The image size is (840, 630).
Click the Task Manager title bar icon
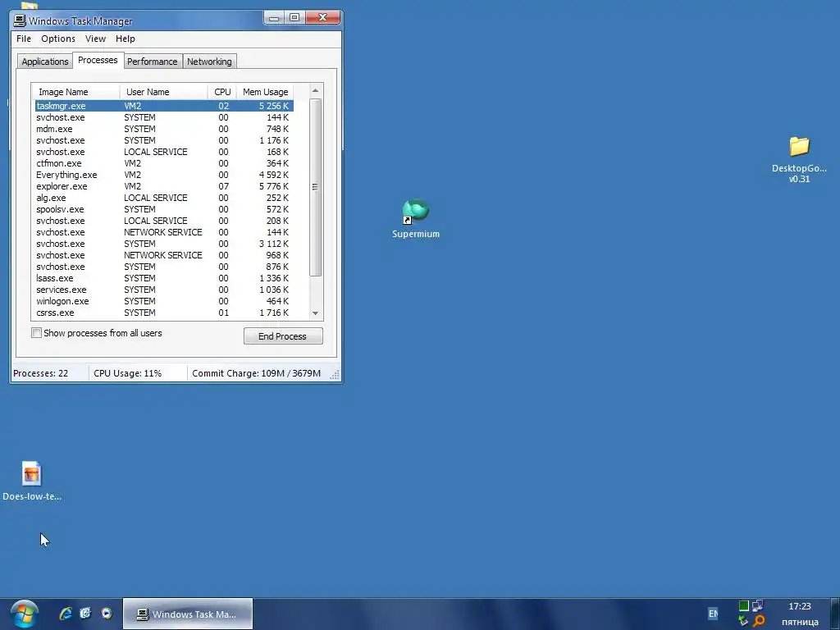20,21
